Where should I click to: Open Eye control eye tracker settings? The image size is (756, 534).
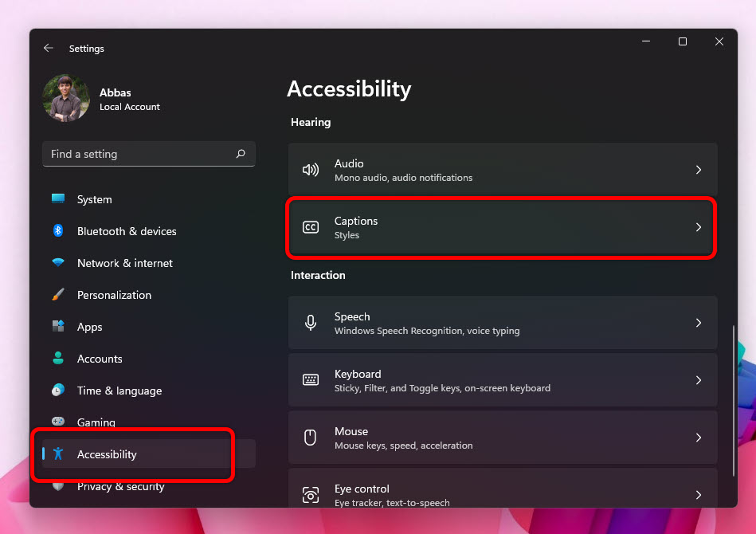pyautogui.click(x=503, y=489)
